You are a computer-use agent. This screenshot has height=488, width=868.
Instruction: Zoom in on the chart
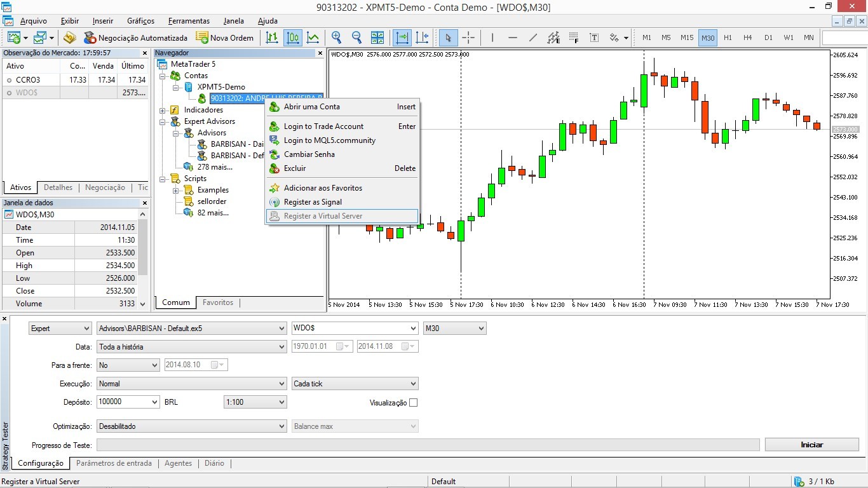[x=337, y=37]
